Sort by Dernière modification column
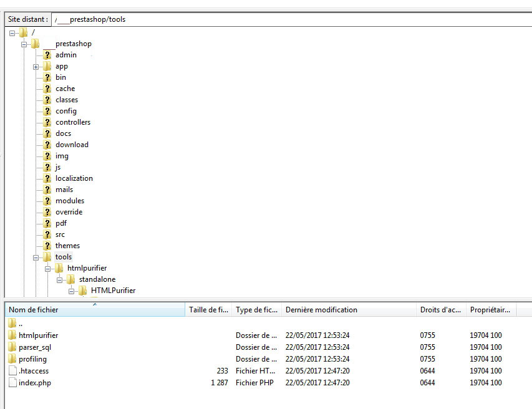 click(x=349, y=309)
